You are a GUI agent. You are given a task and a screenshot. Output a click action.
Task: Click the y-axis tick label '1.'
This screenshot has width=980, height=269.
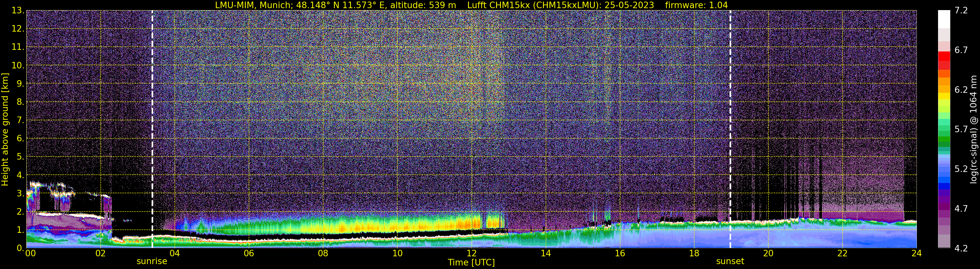coord(20,230)
